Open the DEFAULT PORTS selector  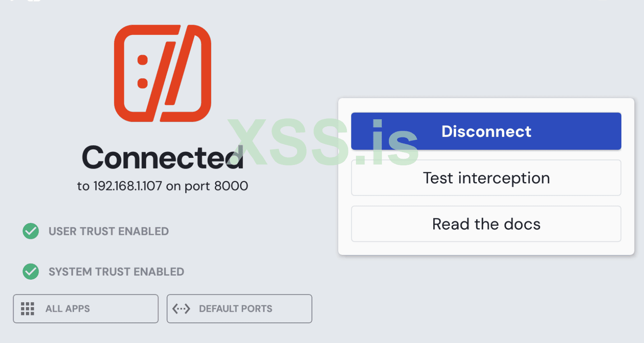pyautogui.click(x=239, y=308)
